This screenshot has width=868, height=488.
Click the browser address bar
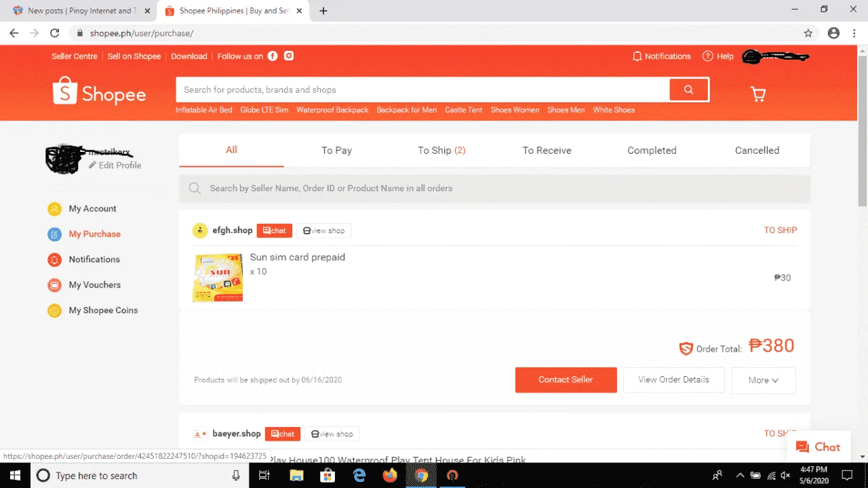434,33
